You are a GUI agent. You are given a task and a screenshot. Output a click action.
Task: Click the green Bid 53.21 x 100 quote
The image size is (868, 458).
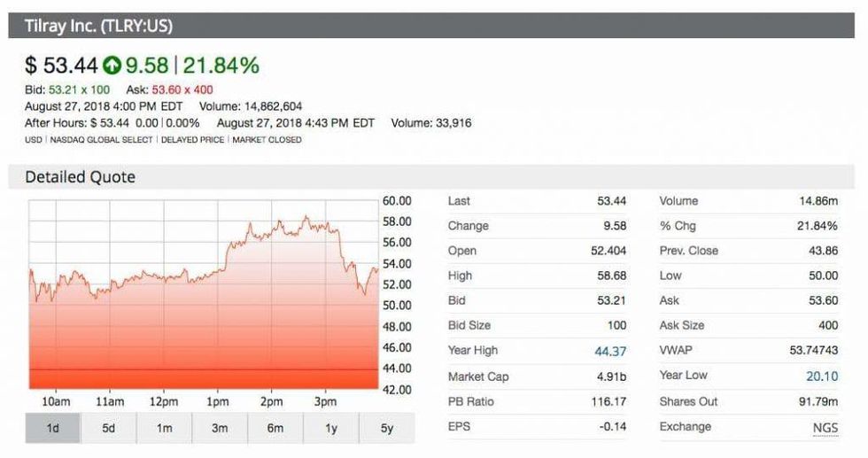coord(67,89)
